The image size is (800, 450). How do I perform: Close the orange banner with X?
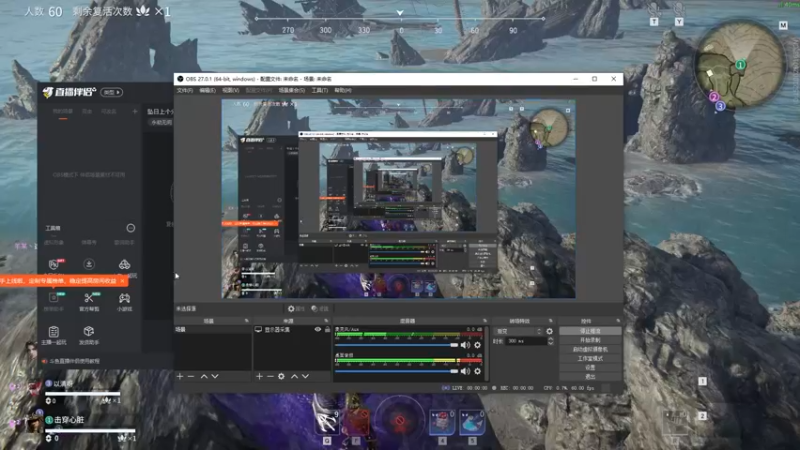coord(122,281)
